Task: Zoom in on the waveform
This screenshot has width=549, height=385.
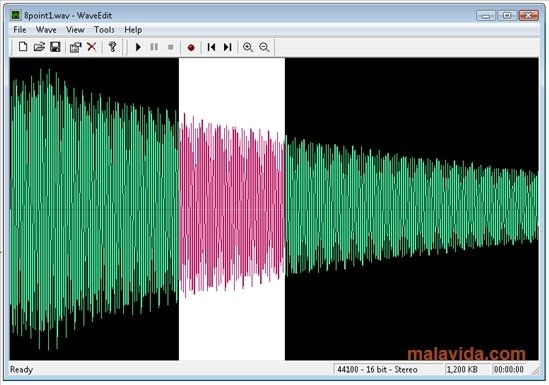Action: (248, 47)
